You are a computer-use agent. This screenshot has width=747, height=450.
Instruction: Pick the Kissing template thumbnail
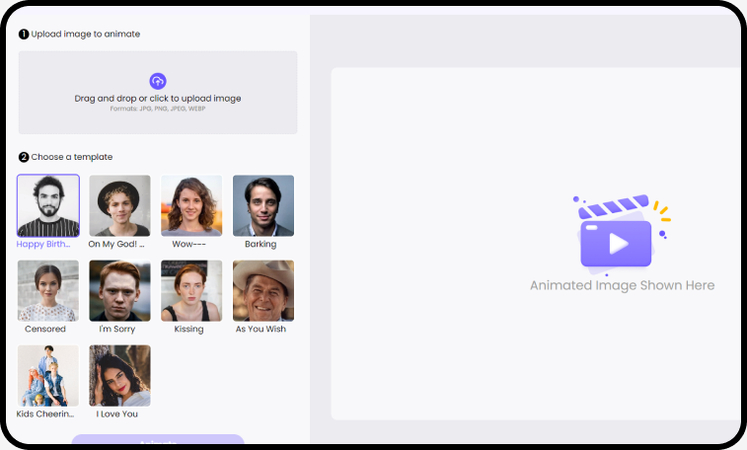point(192,291)
